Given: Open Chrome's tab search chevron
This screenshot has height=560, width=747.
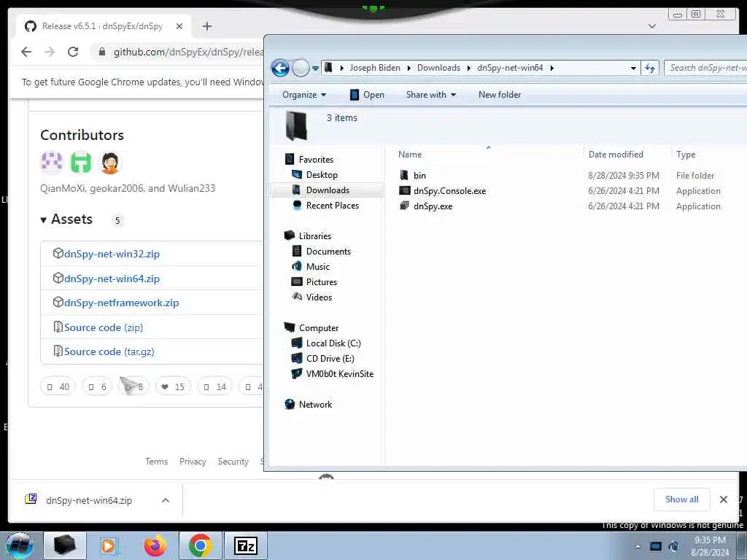Looking at the screenshot, I should 652,26.
